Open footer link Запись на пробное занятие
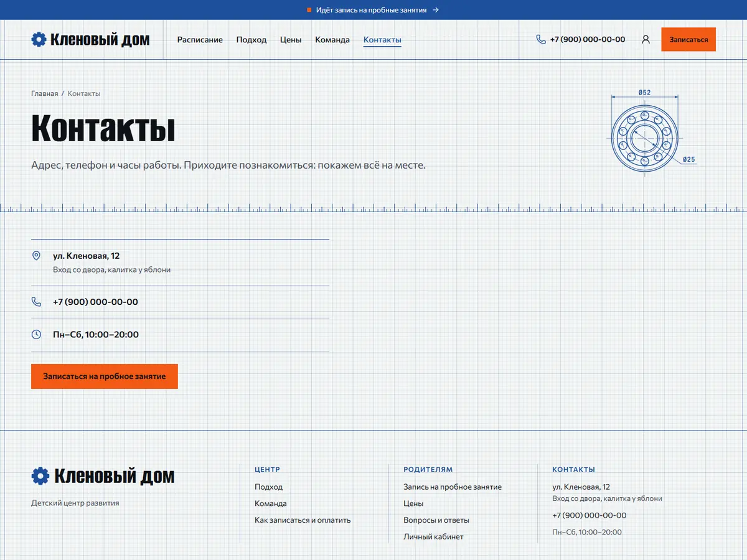Viewport: 747px width, 560px height. tap(453, 487)
